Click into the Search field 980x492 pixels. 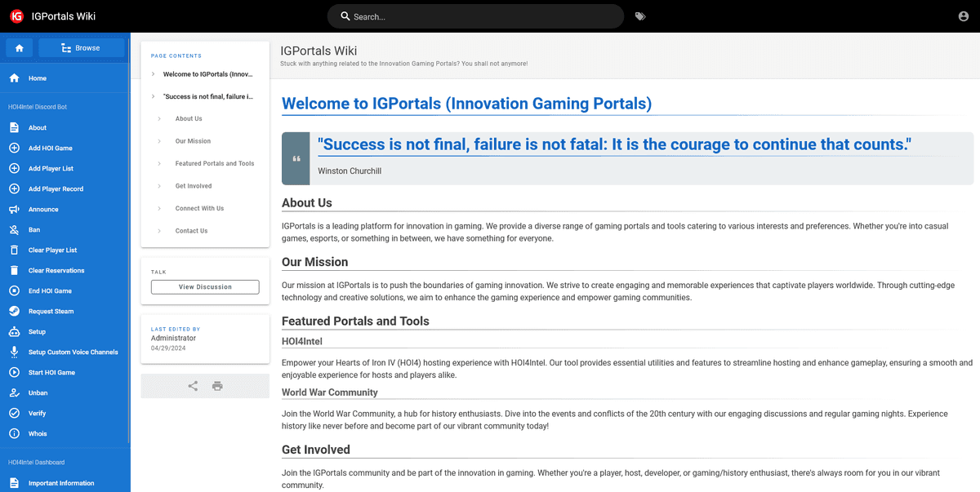point(475,16)
